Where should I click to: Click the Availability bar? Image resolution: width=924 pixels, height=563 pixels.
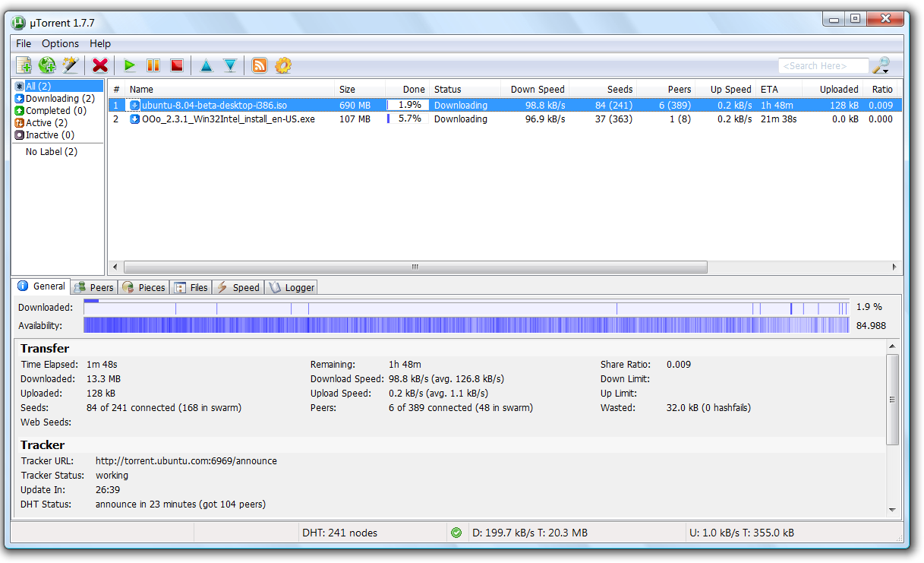click(466, 325)
